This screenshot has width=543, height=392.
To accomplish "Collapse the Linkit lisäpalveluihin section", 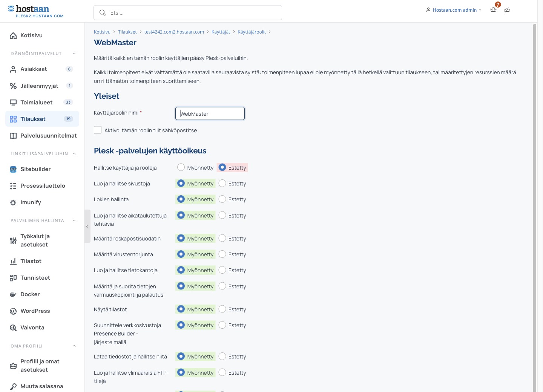I will (74, 154).
